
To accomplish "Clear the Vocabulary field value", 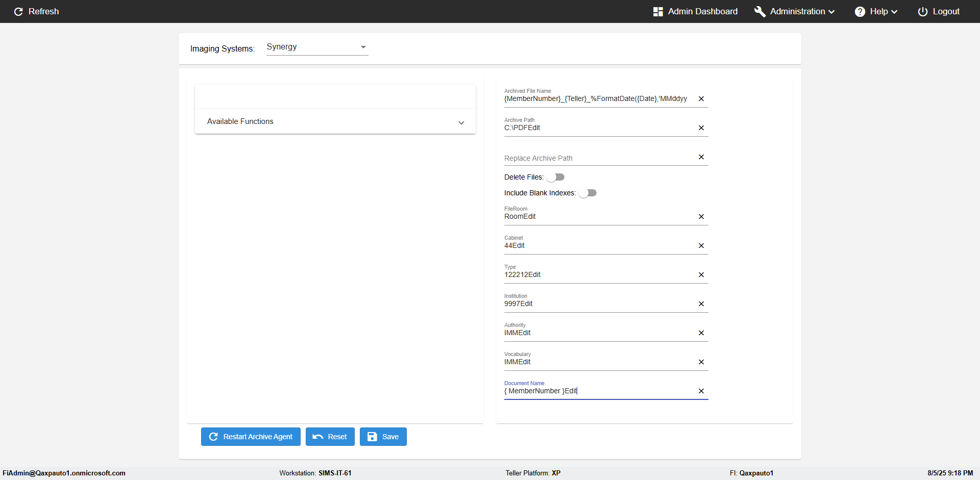I will 701,362.
